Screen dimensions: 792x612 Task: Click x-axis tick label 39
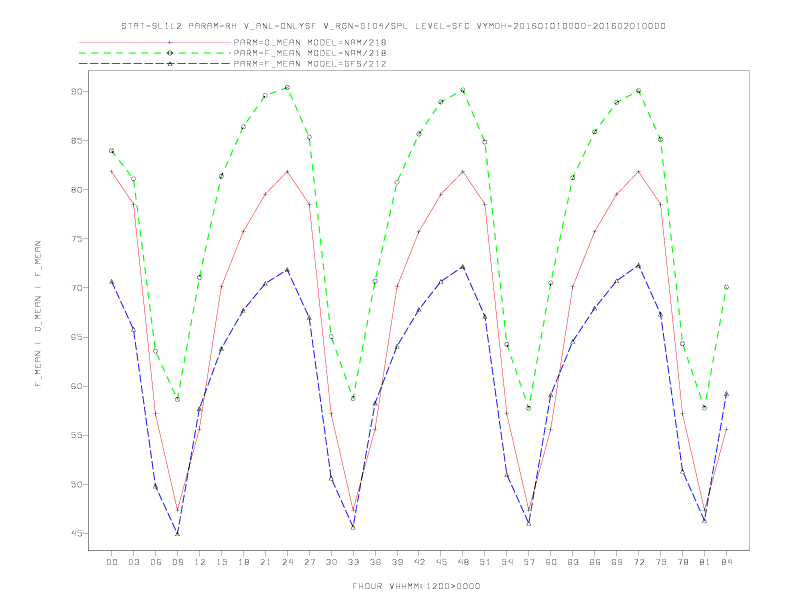397,562
